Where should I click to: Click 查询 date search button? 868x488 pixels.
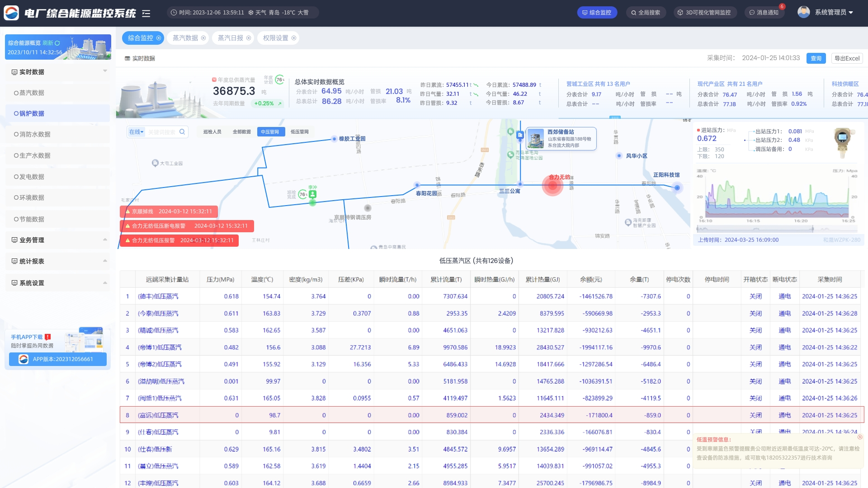click(x=816, y=58)
